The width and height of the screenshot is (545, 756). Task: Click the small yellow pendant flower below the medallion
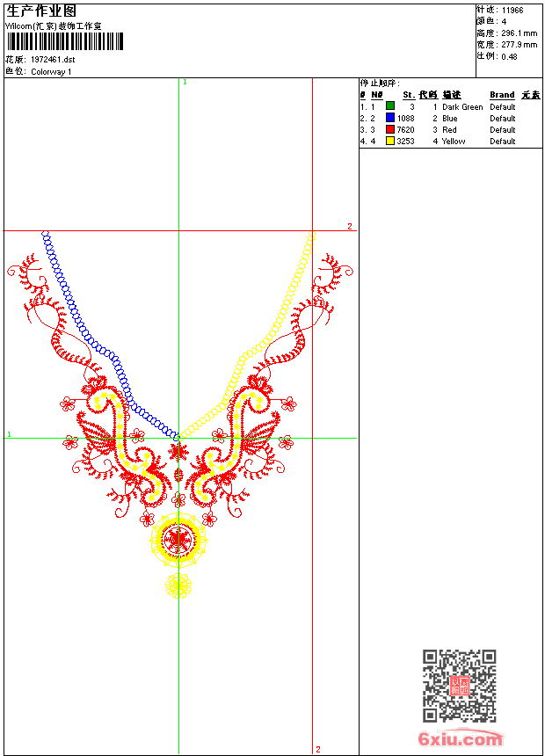tap(178, 585)
